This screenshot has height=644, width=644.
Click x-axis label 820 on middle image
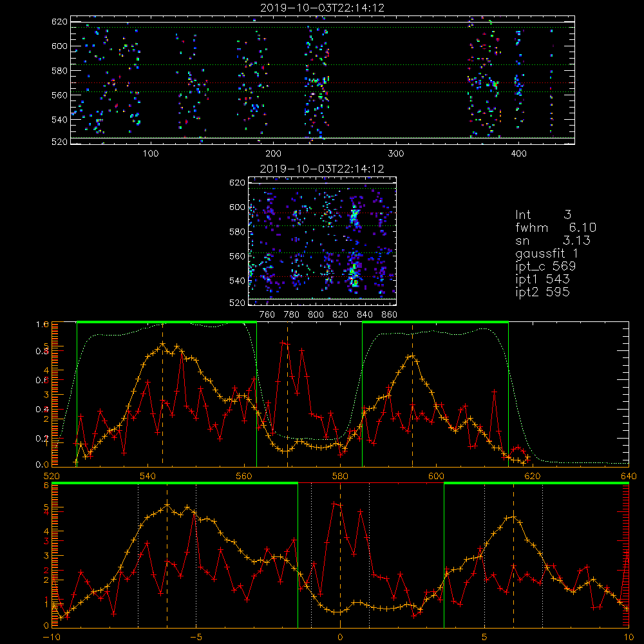point(341,314)
